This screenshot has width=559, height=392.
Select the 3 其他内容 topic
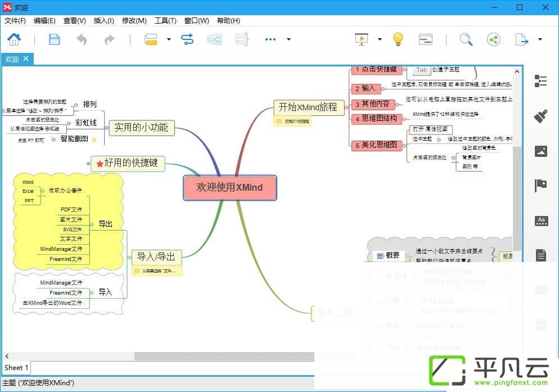point(373,104)
